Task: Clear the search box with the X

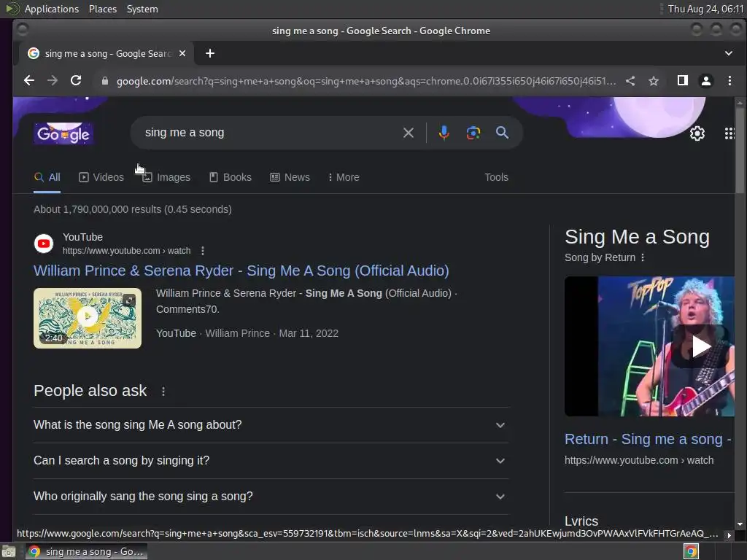Action: (x=409, y=133)
